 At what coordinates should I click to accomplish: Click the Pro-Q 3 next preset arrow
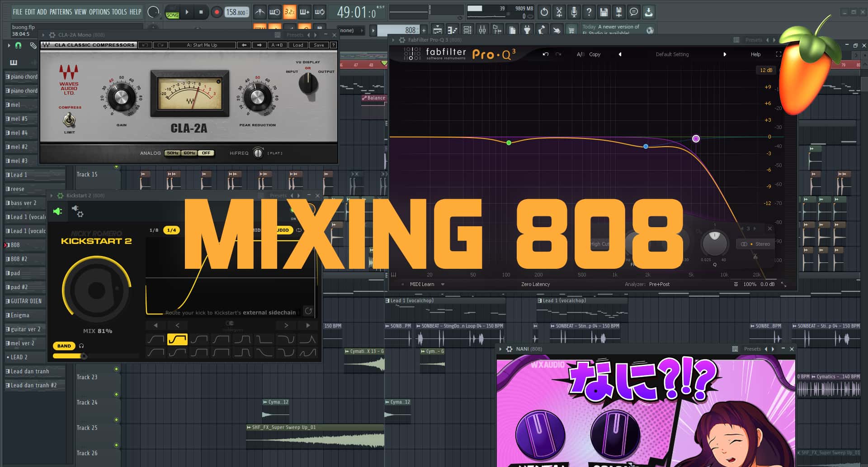click(725, 54)
